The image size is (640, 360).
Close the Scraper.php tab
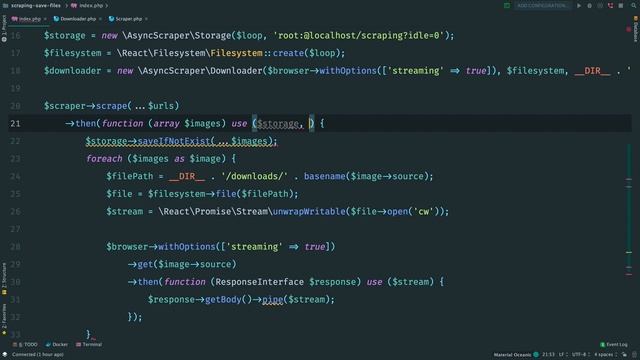click(x=147, y=19)
